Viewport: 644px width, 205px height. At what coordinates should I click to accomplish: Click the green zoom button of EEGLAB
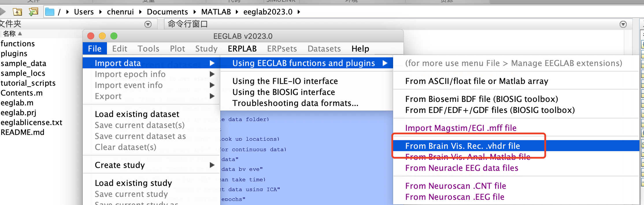pyautogui.click(x=114, y=36)
